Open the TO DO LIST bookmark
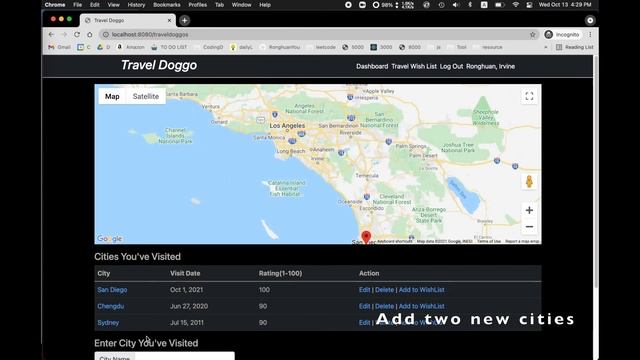 coord(169,47)
